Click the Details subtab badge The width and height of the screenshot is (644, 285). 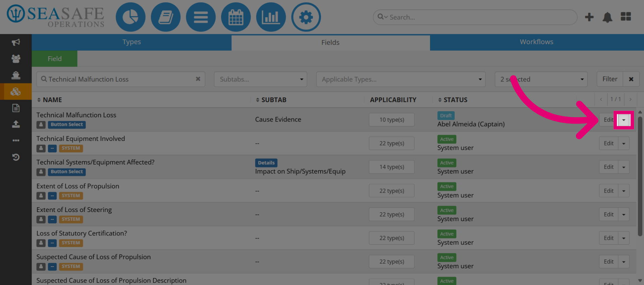click(266, 163)
